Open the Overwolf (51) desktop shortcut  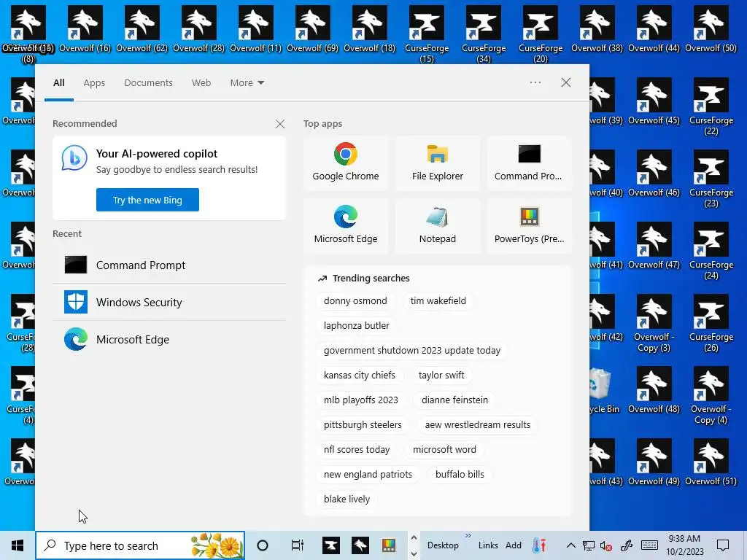click(x=711, y=462)
